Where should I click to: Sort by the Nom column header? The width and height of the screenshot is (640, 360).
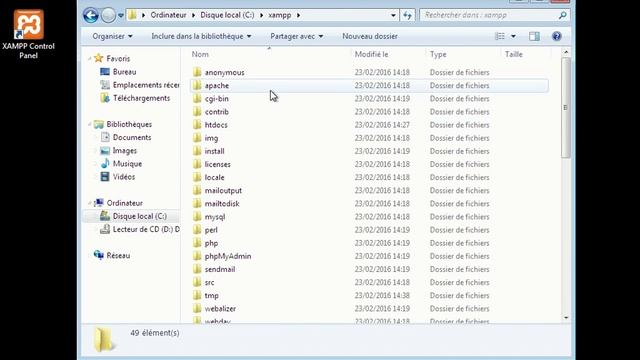point(200,54)
